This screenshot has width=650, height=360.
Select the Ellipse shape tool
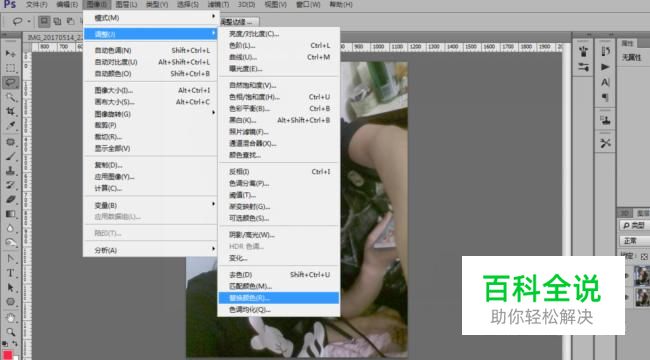(x=10, y=302)
